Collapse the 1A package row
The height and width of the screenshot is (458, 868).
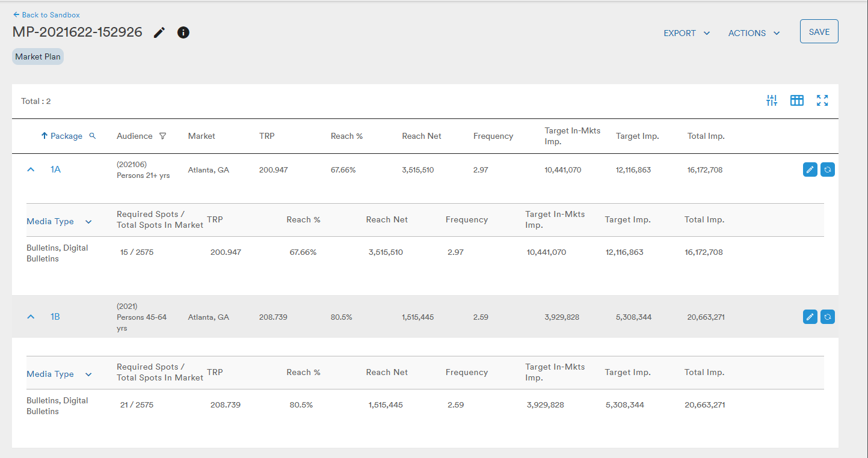point(31,170)
